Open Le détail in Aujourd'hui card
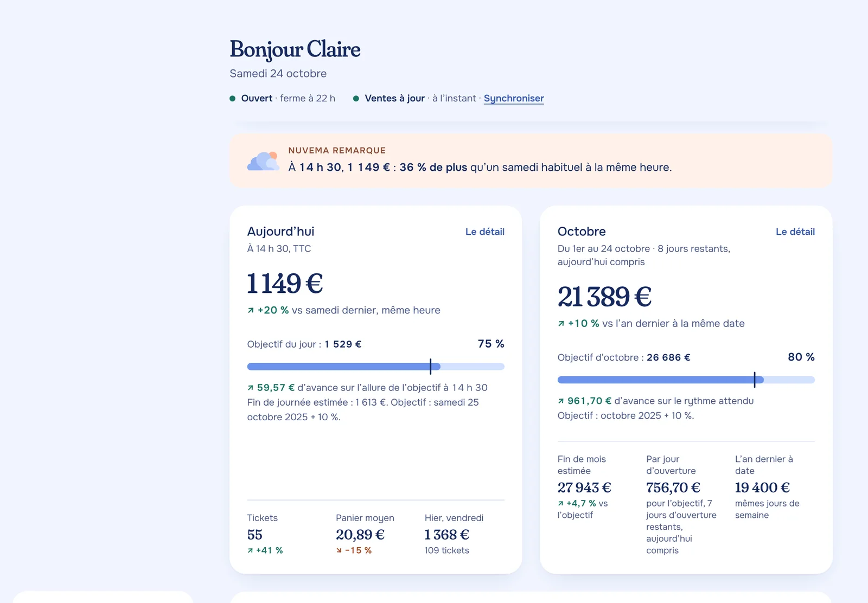This screenshot has width=868, height=603. [x=485, y=232]
